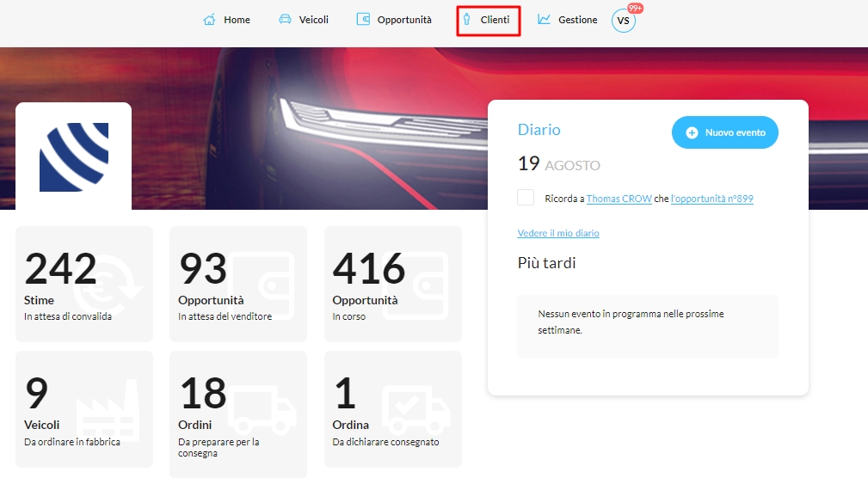Open the 9 Veicoli da ordinare card
This screenshot has width=868, height=478.
pyautogui.click(x=84, y=409)
